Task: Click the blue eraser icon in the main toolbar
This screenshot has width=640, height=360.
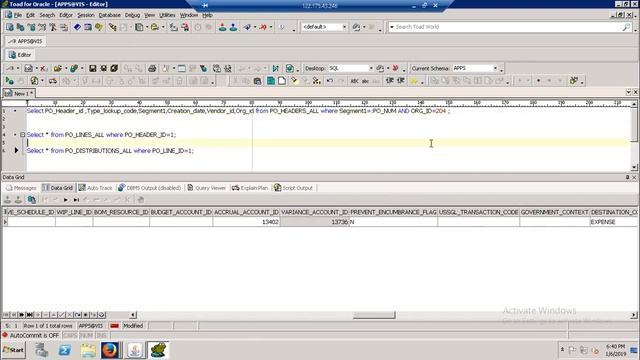Action: pyautogui.click(x=77, y=27)
